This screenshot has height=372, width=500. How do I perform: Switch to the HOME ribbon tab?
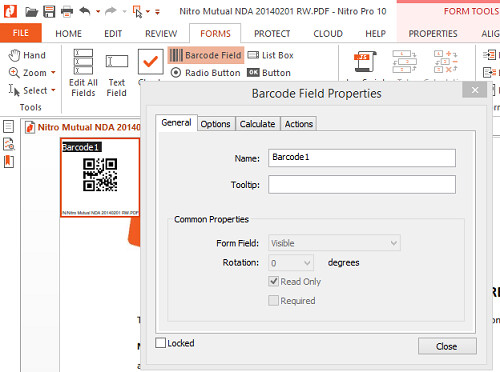coord(68,34)
